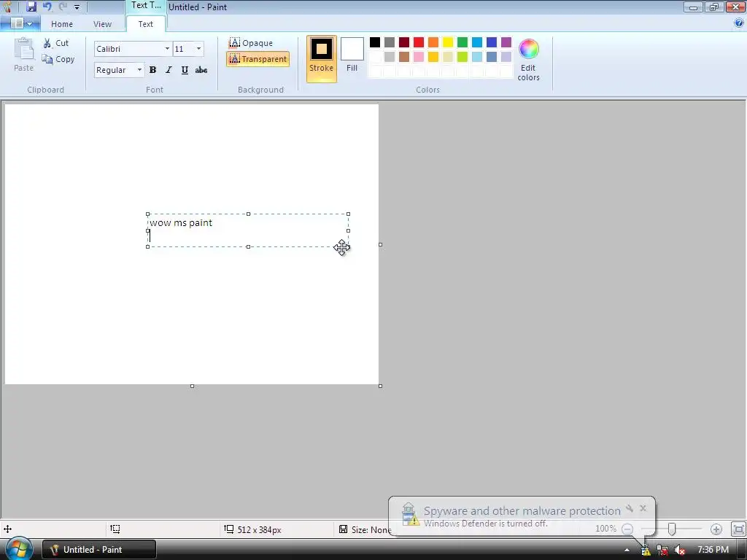
Task: Click the Windows security alert tray icon
Action: (646, 550)
